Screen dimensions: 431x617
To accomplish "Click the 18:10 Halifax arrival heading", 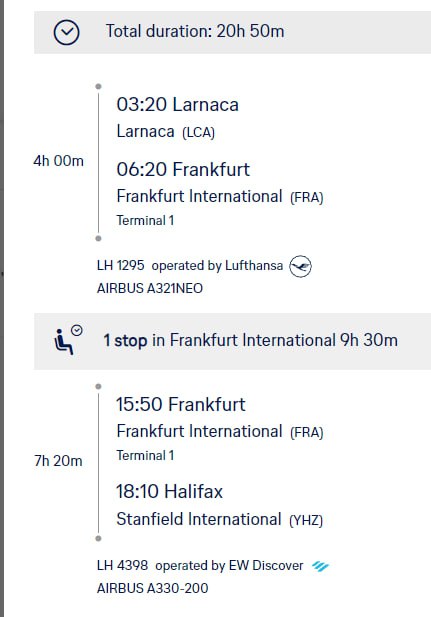I will click(169, 491).
